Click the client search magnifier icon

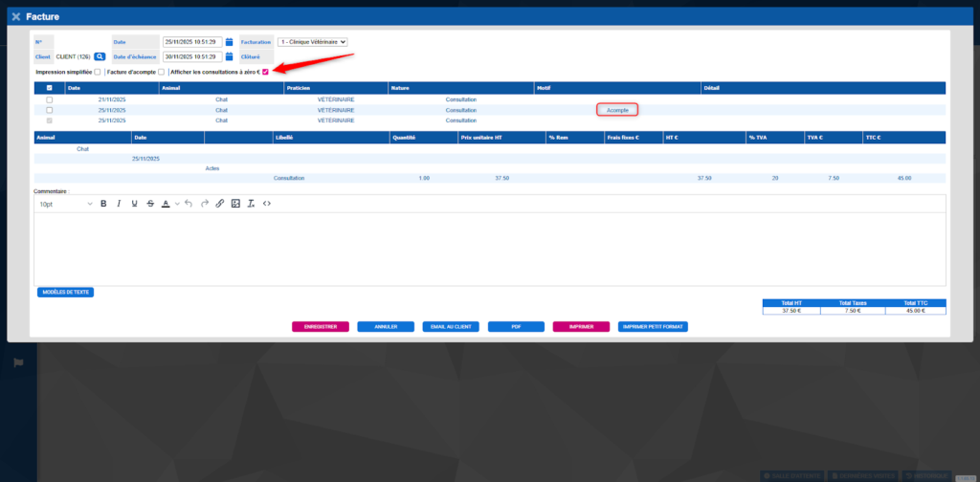(99, 57)
